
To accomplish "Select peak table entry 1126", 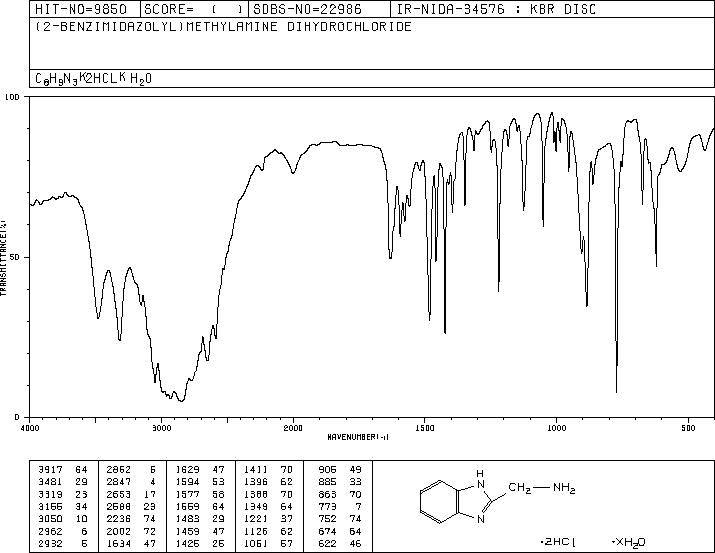I will (268, 532).
